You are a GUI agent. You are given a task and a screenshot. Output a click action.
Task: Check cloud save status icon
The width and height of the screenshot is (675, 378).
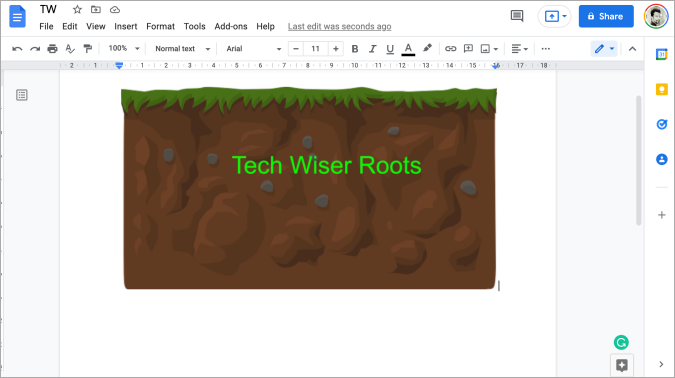pos(115,9)
